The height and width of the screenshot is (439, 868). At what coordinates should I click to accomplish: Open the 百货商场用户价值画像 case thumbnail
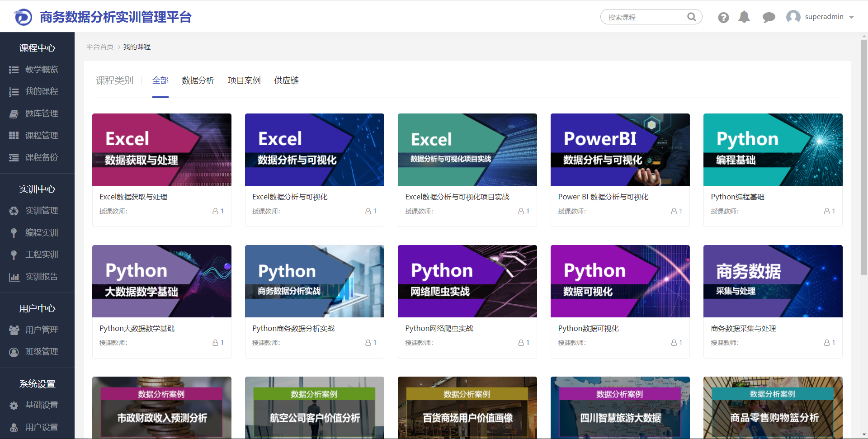pyautogui.click(x=467, y=408)
